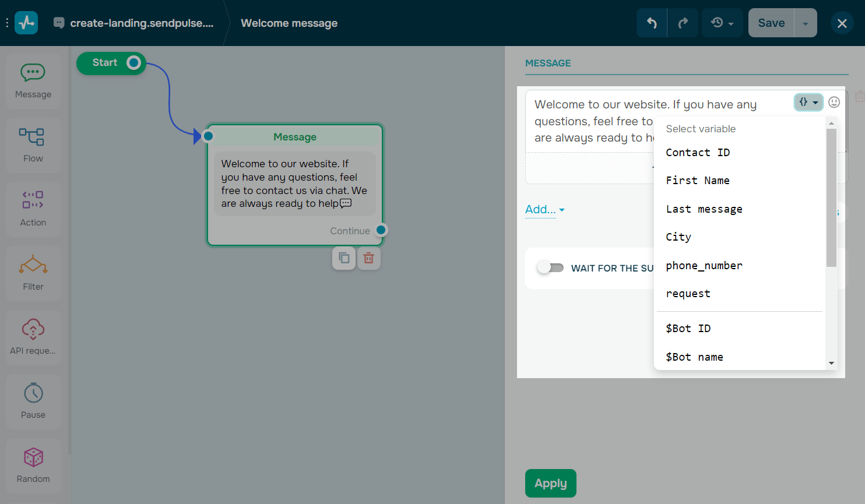Open the variable insert dropdown

[x=808, y=102]
